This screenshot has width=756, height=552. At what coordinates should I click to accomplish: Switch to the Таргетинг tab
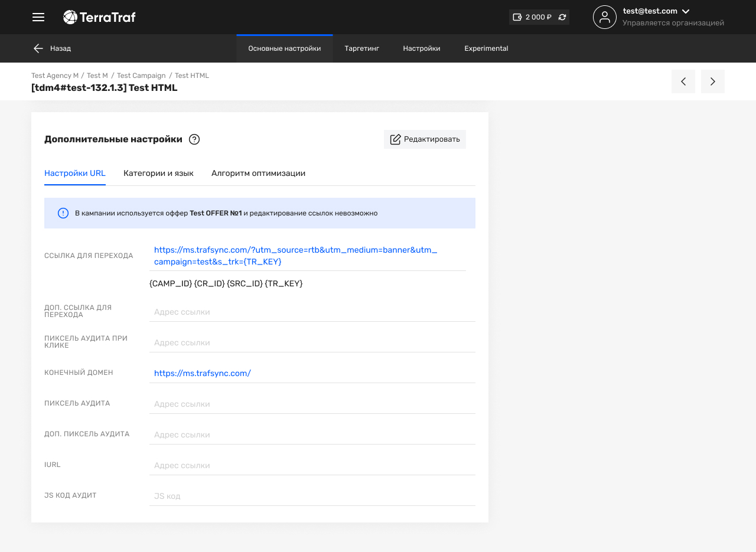click(x=361, y=48)
